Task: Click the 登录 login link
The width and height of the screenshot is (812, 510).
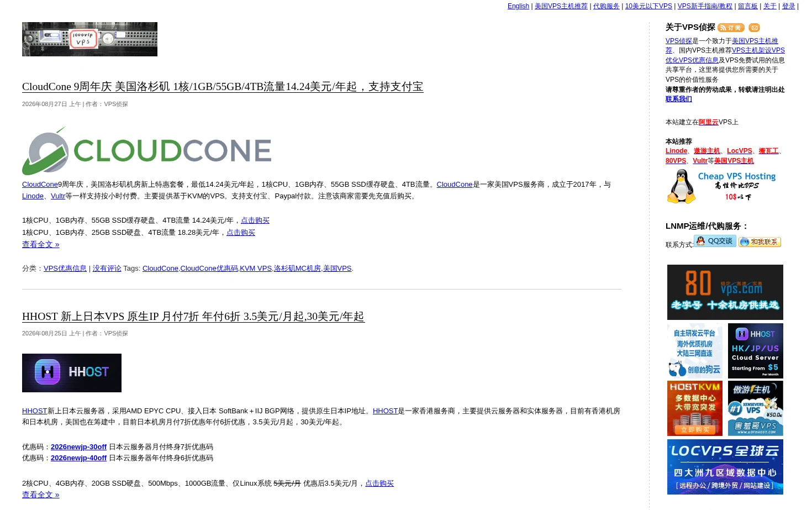Action: pyautogui.click(x=789, y=6)
